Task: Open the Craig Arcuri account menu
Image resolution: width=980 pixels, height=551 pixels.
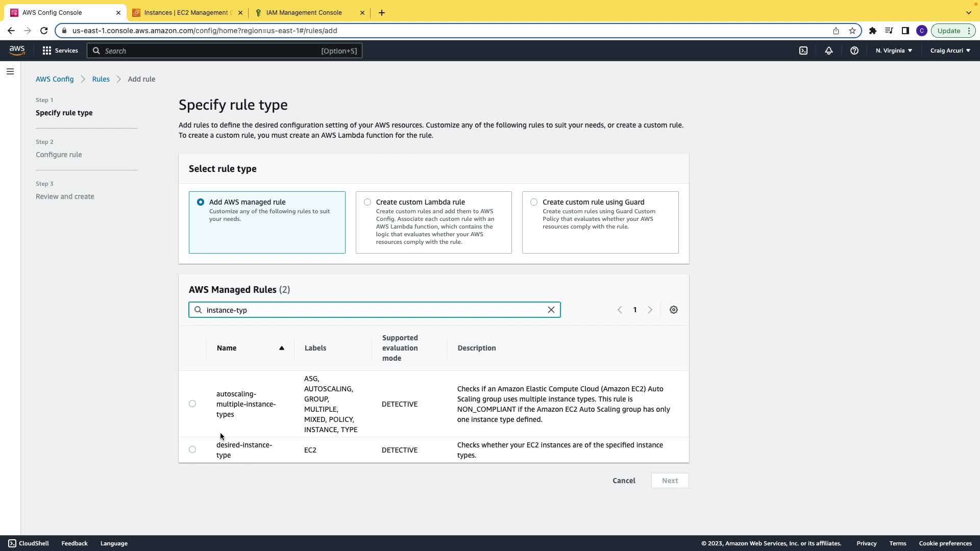Action: (950, 51)
